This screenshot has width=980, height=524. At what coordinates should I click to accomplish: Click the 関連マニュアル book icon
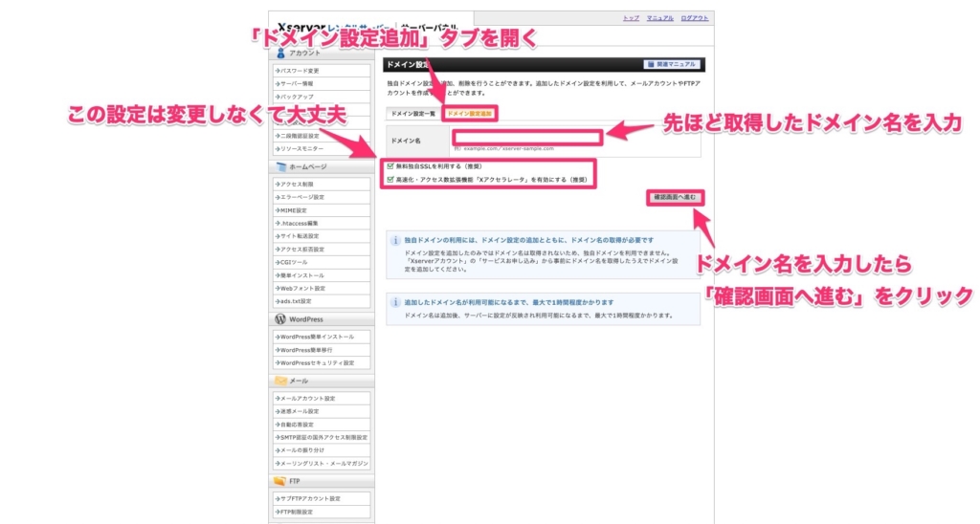[653, 65]
